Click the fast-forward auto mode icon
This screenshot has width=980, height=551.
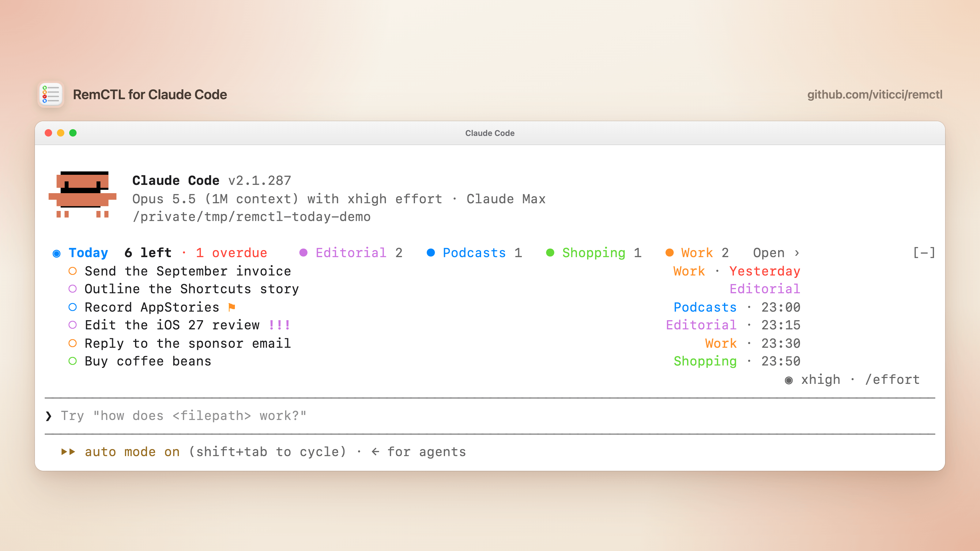(69, 452)
